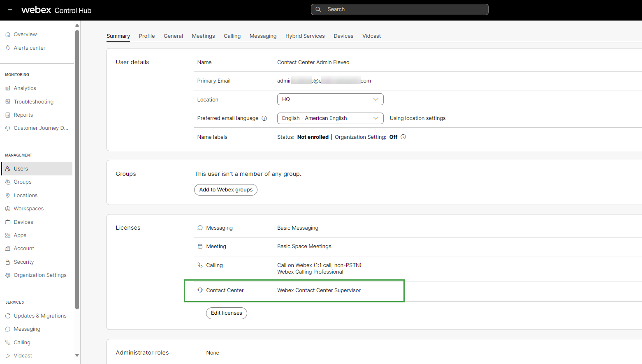This screenshot has width=642, height=364.
Task: Open the Calling tab
Action: (232, 36)
